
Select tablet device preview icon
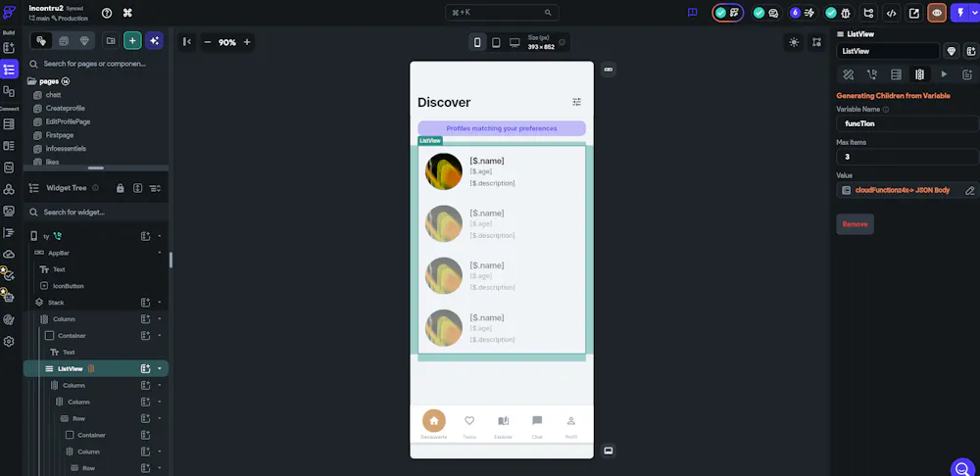coord(496,42)
